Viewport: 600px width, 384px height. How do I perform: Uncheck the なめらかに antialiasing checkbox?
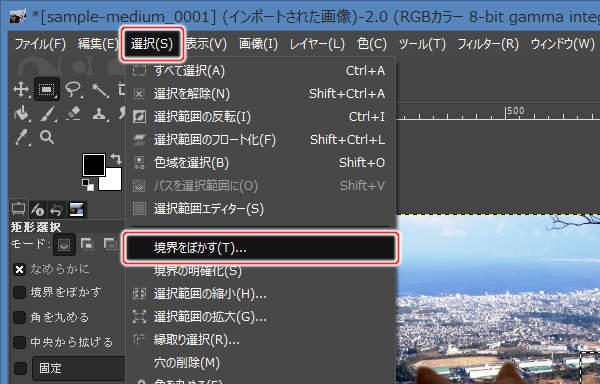[x=19, y=270]
